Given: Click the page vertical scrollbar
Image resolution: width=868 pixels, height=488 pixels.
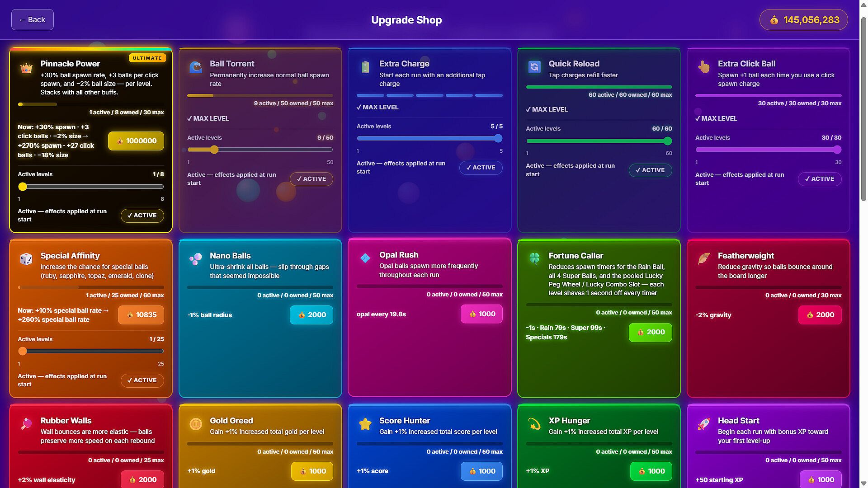Looking at the screenshot, I should click(863, 108).
